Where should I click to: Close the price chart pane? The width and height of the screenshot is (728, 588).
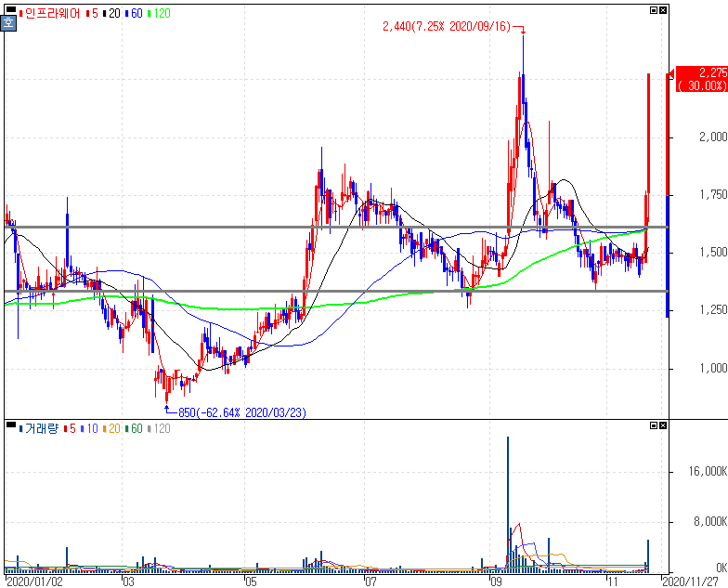click(663, 10)
